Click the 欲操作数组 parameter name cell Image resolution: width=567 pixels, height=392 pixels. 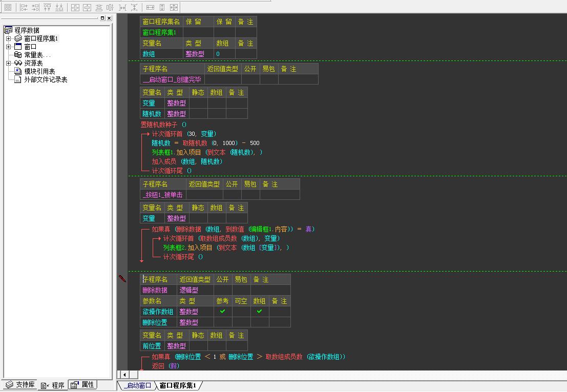(x=158, y=312)
